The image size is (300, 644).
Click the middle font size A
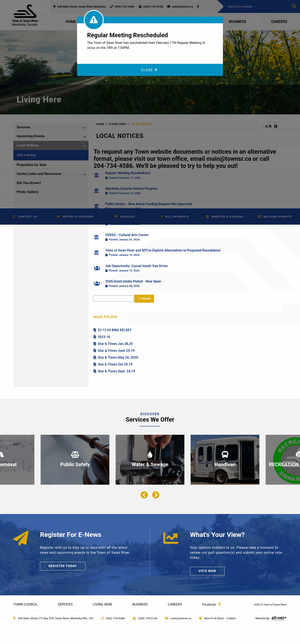[267, 126]
